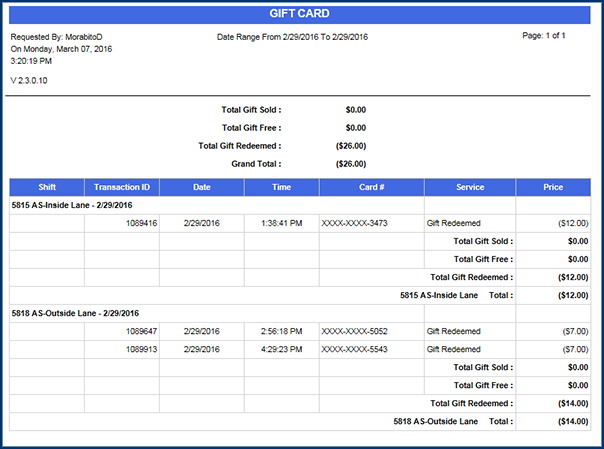This screenshot has width=604, height=449.
Task: Select transaction ID 1089647
Action: (140, 331)
